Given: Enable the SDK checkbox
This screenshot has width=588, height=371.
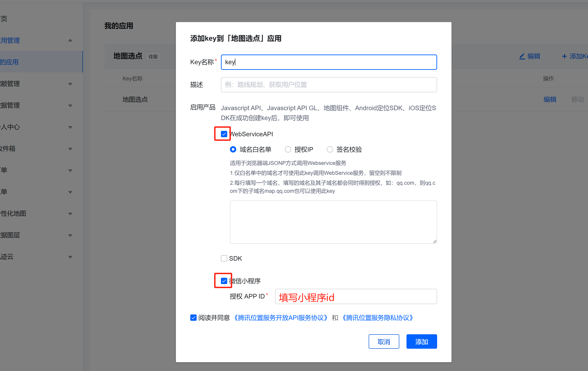Looking at the screenshot, I should pos(224,258).
